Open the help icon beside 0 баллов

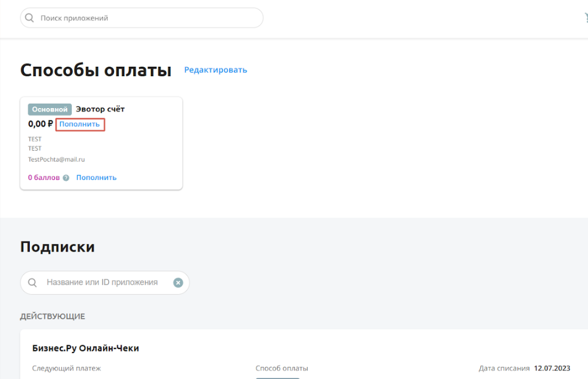[x=66, y=178]
